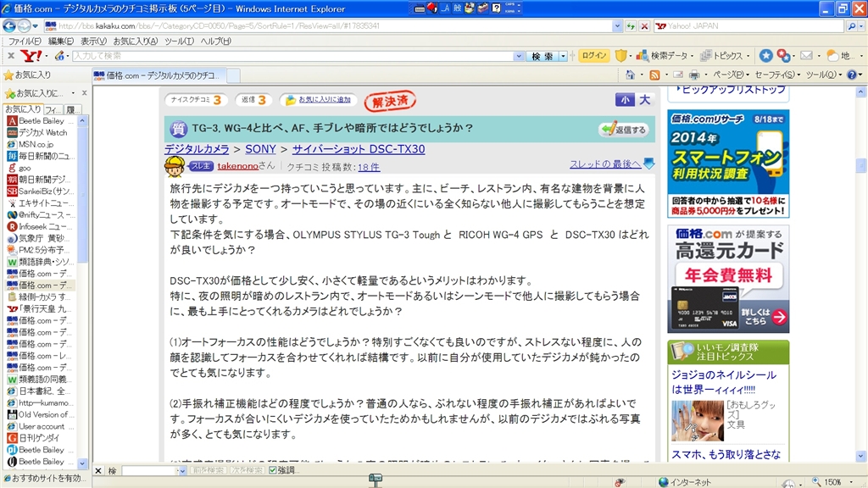
Task: Click the address bar URL field
Action: pos(330,26)
